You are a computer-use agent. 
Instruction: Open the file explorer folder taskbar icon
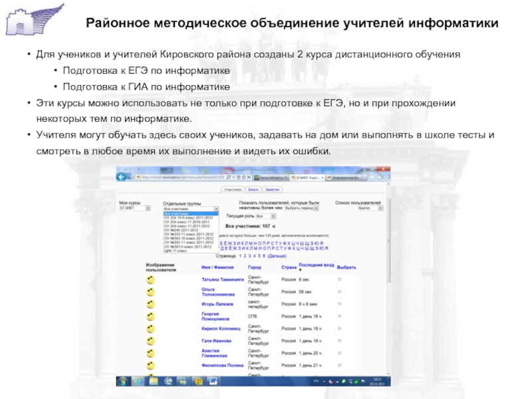click(x=154, y=381)
